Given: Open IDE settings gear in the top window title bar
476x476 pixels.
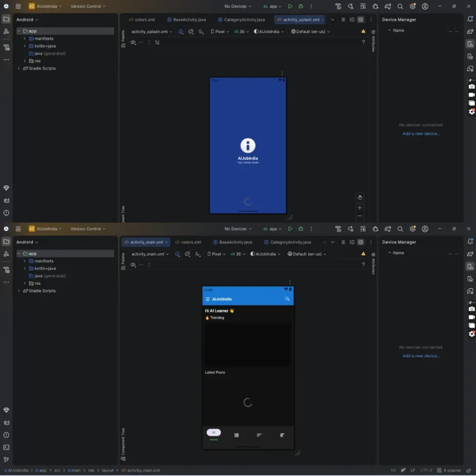Looking at the screenshot, I should point(413,7).
